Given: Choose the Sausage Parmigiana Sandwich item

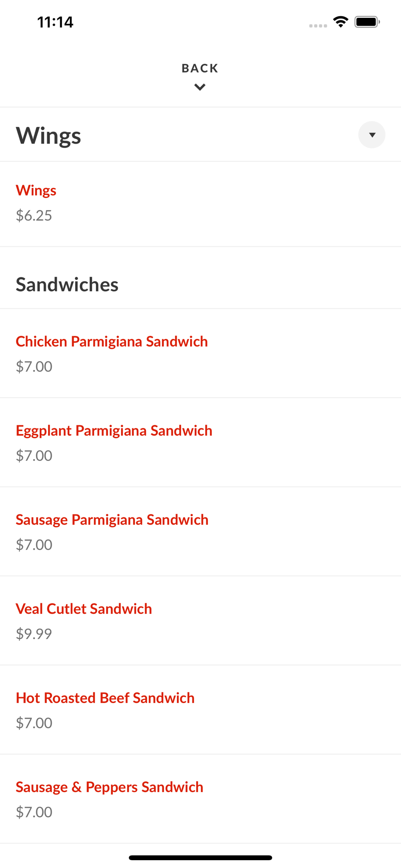Looking at the screenshot, I should pyautogui.click(x=112, y=519).
